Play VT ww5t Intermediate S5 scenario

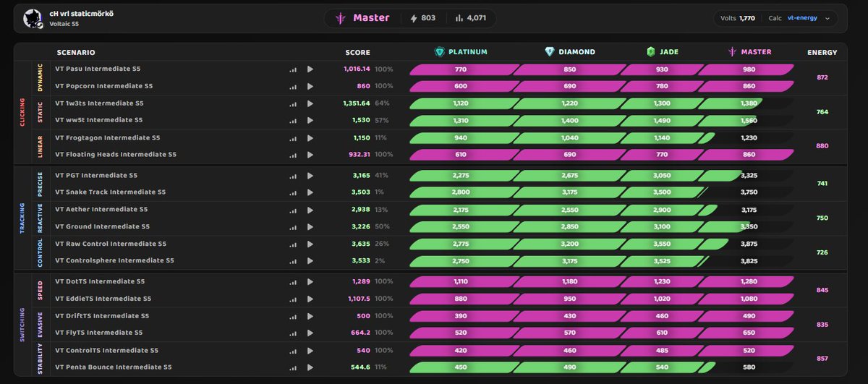(310, 120)
